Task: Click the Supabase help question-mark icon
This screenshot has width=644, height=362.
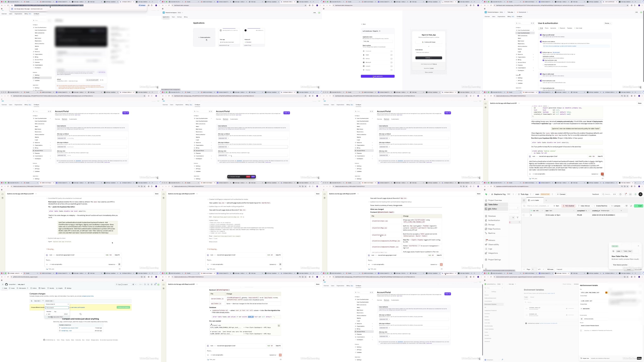Action: pyautogui.click(x=620, y=194)
